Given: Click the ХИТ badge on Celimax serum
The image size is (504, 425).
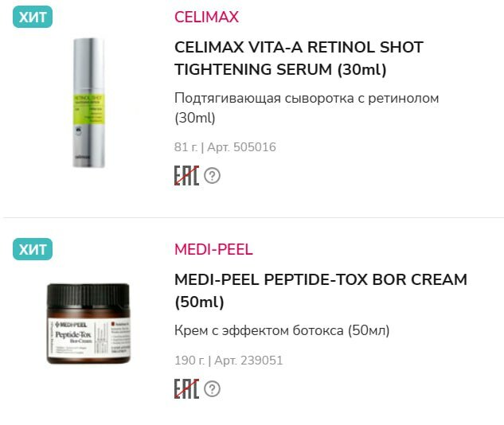Looking at the screenshot, I should point(33,17).
